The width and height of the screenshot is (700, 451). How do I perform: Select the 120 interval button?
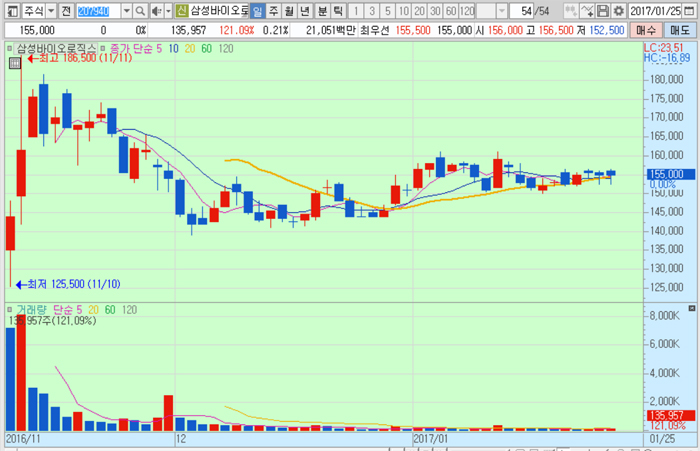point(467,11)
